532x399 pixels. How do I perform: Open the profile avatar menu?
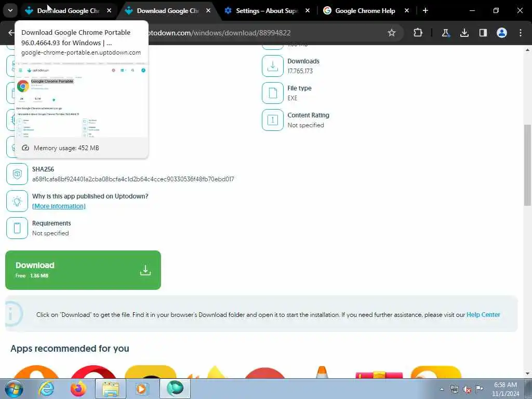coord(502,33)
